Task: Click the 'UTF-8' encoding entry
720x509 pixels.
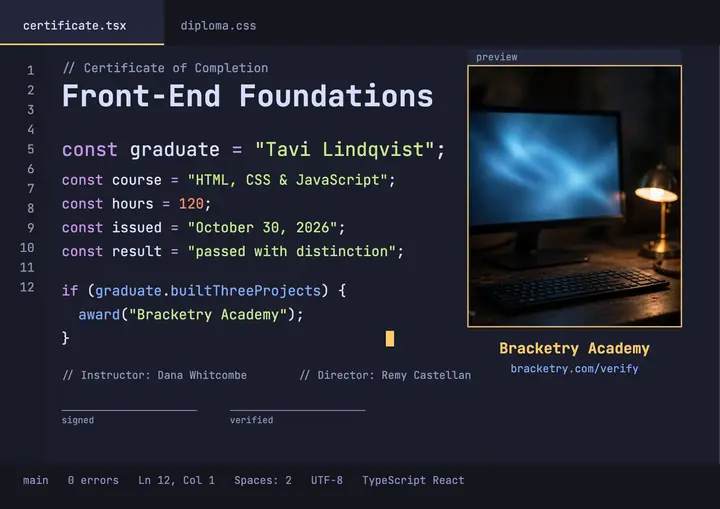Action: tap(326, 480)
